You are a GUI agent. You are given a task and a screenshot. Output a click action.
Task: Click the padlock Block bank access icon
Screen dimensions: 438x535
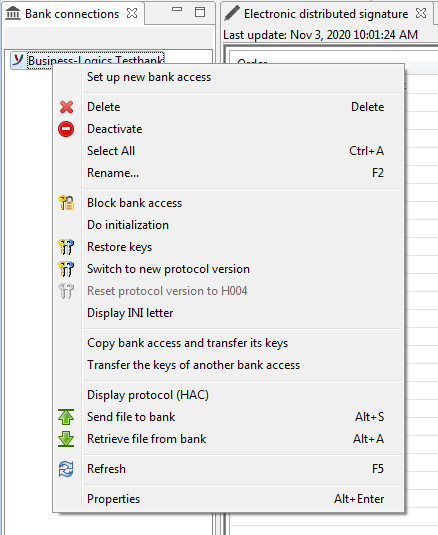(66, 203)
